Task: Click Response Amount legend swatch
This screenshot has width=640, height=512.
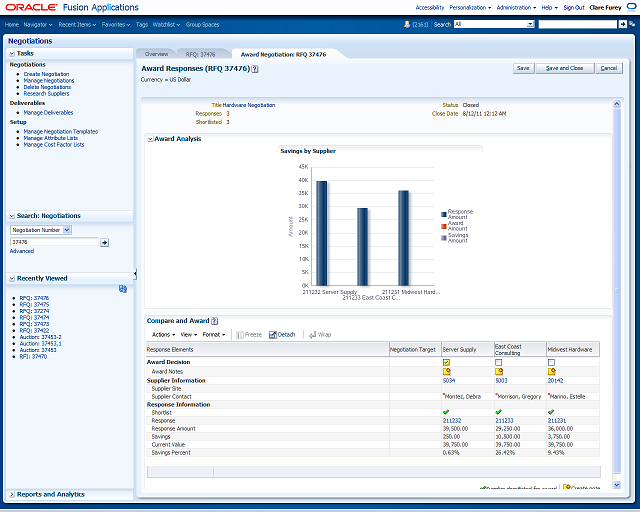Action: tap(444, 214)
